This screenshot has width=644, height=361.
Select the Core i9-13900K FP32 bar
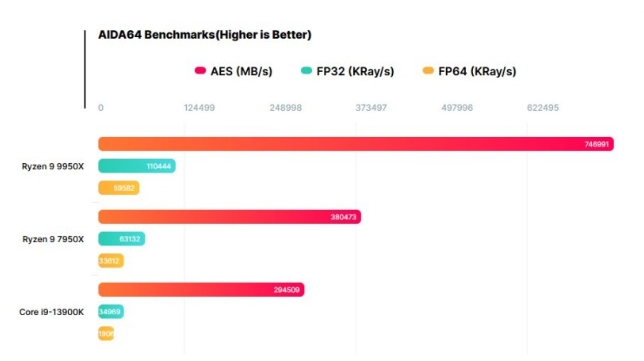[111, 311]
